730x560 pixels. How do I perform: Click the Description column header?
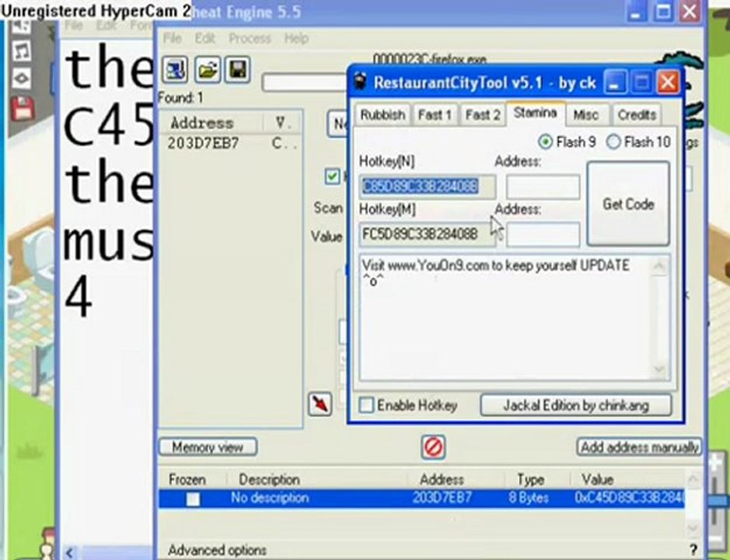270,479
